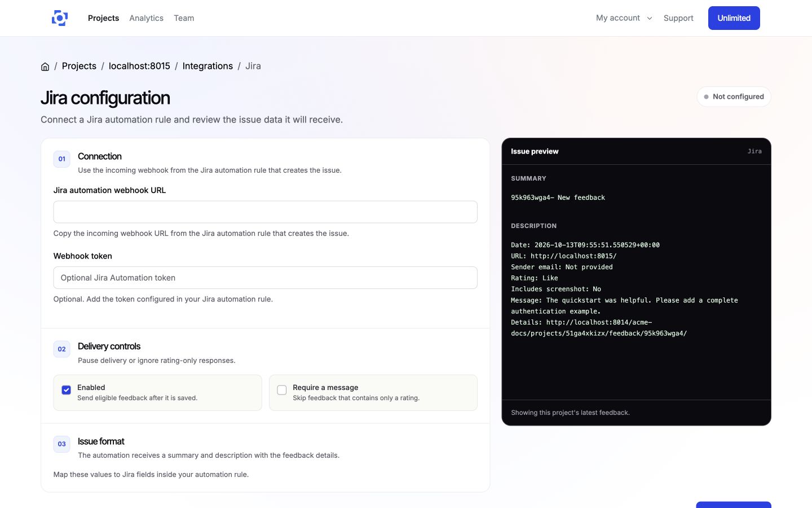Image resolution: width=812 pixels, height=508 pixels.
Task: Focus the Webhook token field
Action: click(x=265, y=278)
